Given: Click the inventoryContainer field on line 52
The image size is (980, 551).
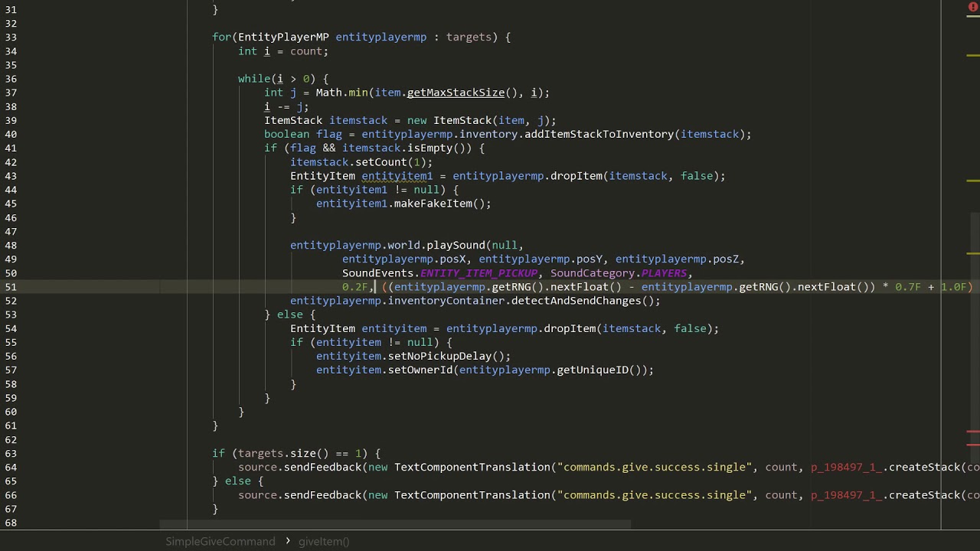Looking at the screenshot, I should click(446, 301).
